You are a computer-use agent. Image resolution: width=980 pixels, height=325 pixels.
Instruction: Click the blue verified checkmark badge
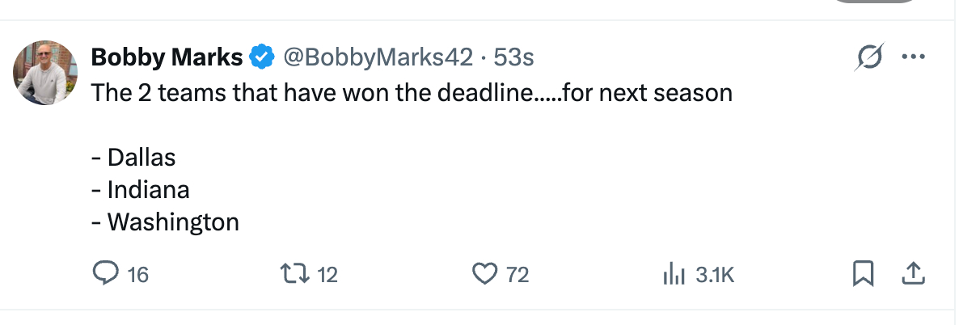click(x=260, y=57)
